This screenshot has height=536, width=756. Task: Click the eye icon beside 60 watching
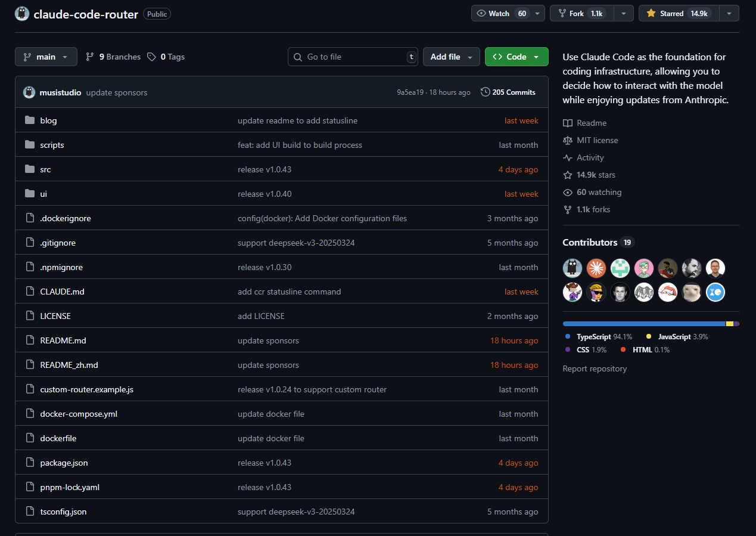567,192
